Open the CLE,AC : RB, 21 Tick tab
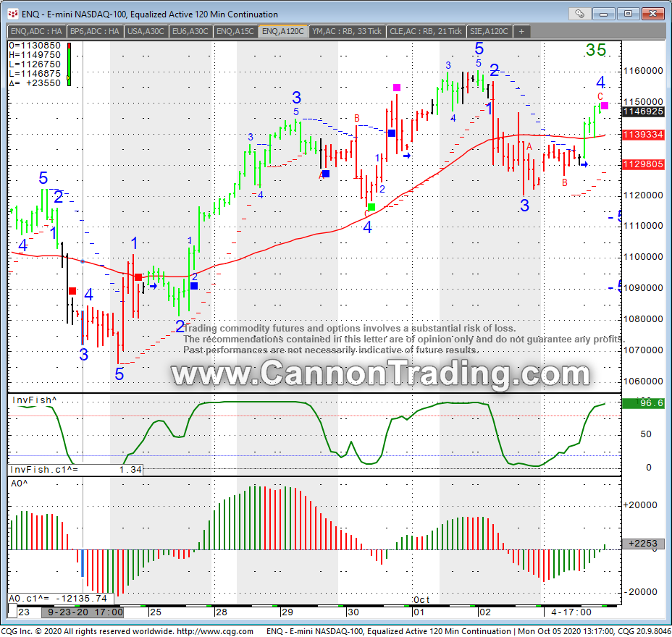The image size is (672, 637). [425, 31]
